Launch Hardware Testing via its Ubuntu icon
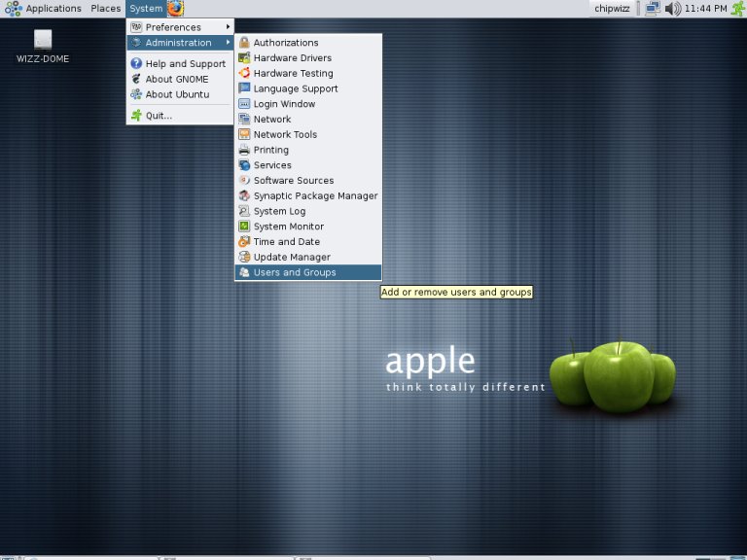The height and width of the screenshot is (560, 747). coord(244,73)
